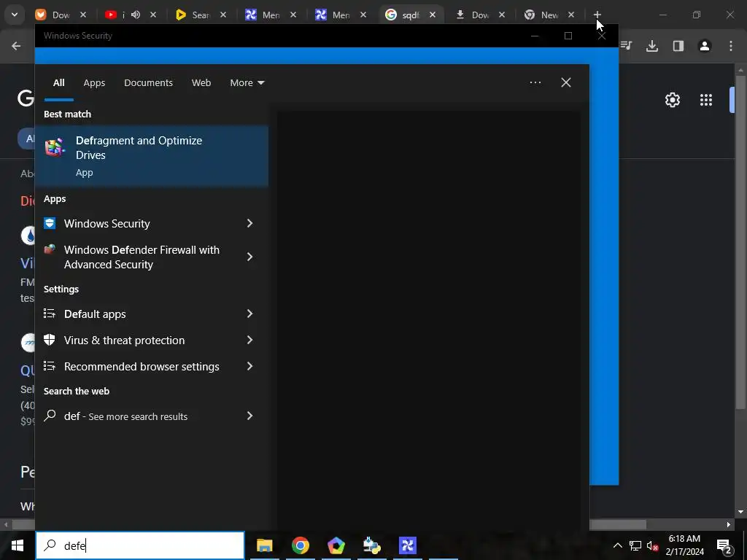Click Chrome vertical scrollbar thumb

(x=740, y=243)
